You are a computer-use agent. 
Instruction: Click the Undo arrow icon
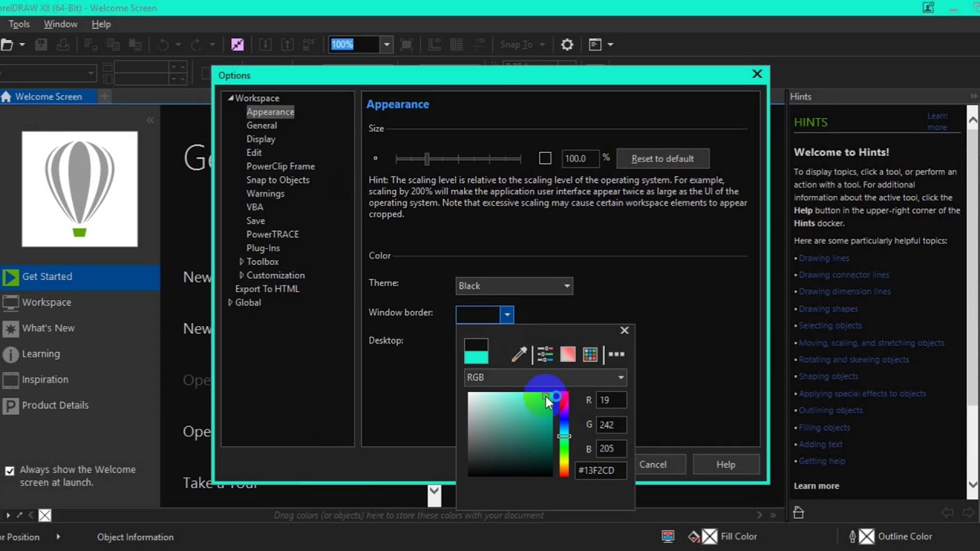[163, 44]
